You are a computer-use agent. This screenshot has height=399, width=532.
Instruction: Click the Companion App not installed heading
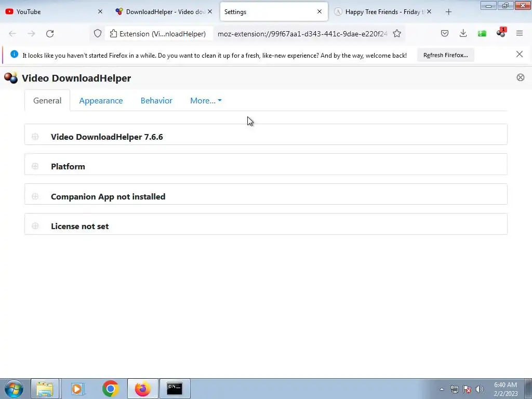pyautogui.click(x=108, y=196)
